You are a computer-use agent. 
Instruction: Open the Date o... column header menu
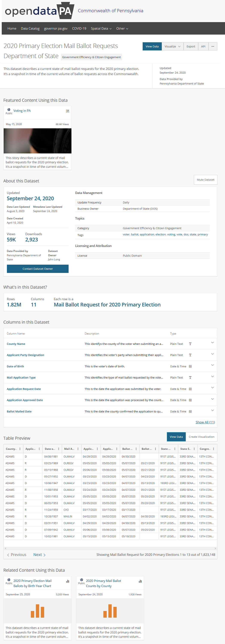59,449
